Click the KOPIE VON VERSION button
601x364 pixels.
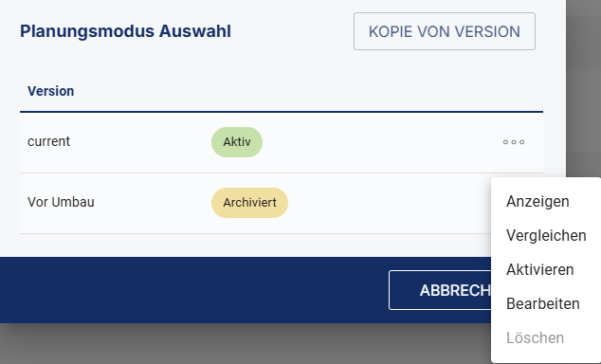coord(445,31)
